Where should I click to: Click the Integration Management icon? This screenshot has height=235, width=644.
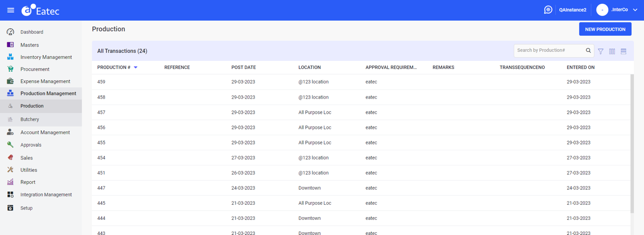coord(10,194)
